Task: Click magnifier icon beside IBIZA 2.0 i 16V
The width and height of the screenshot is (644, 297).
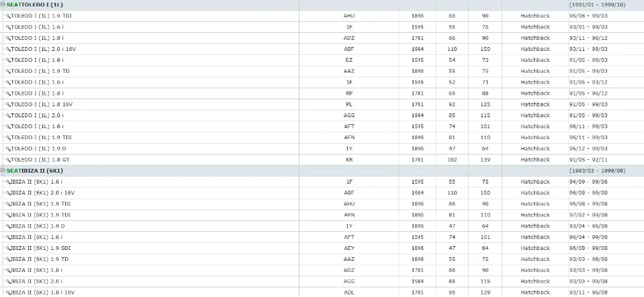Action: (x=8, y=193)
